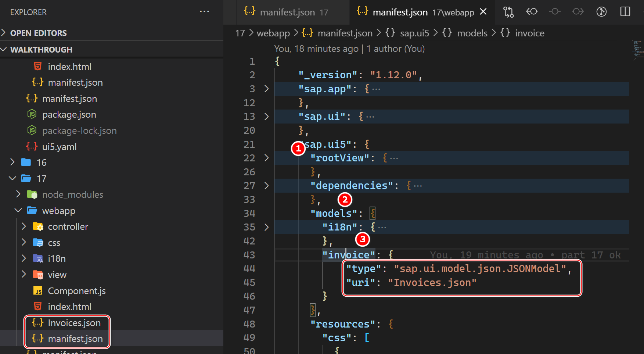Open the Timeline graph icon on the toolbar

point(601,12)
